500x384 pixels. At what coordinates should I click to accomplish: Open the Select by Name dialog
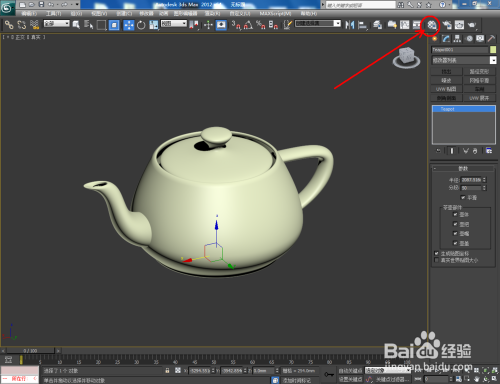coord(89,25)
